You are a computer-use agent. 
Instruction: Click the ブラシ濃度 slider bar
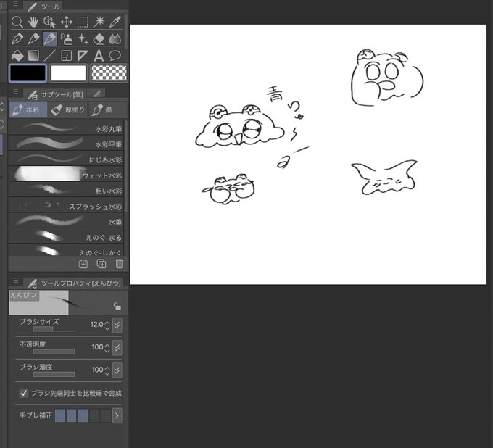pyautogui.click(x=54, y=375)
